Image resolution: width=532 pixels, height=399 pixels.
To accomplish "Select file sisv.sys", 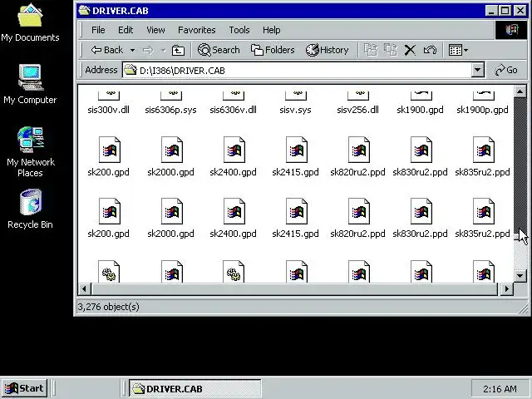I will pyautogui.click(x=295, y=103).
